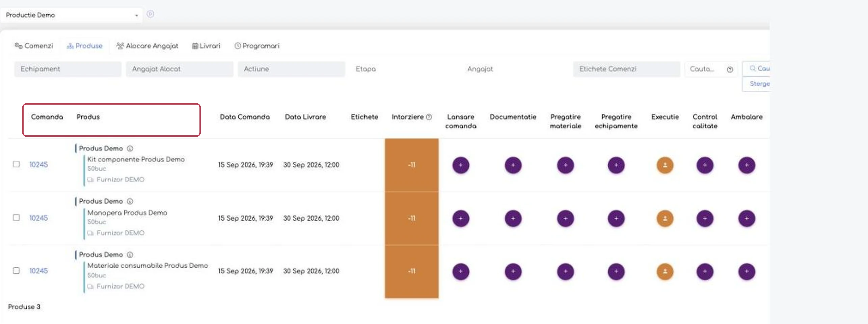Click the Intarziere column help icon

click(x=429, y=117)
